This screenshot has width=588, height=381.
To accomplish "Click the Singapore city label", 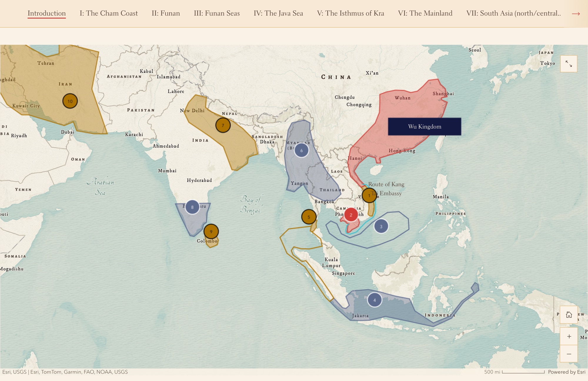I will click(343, 273).
